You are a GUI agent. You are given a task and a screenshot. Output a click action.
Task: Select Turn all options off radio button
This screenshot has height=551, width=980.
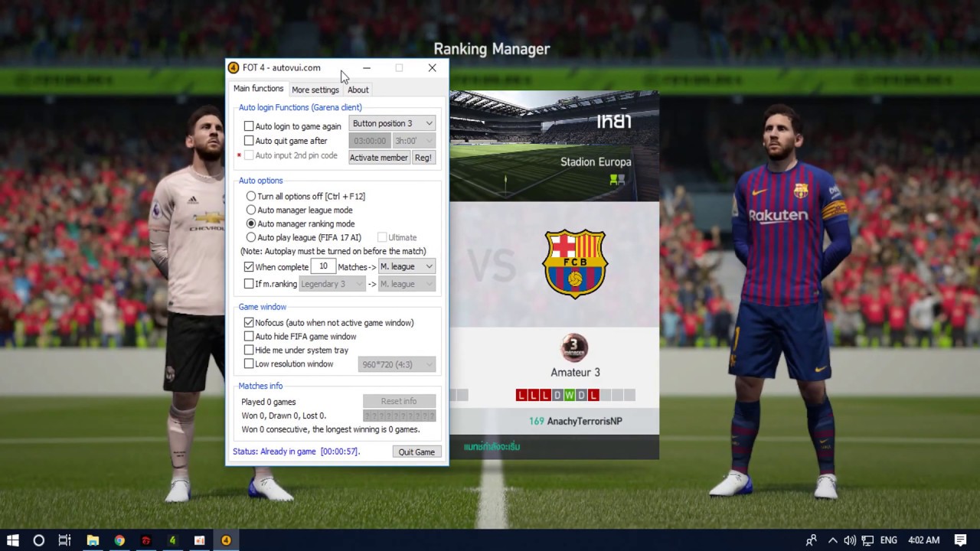point(251,197)
